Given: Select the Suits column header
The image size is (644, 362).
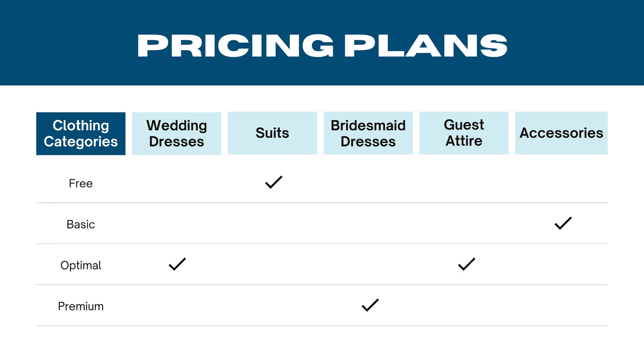Looking at the screenshot, I should (x=272, y=133).
